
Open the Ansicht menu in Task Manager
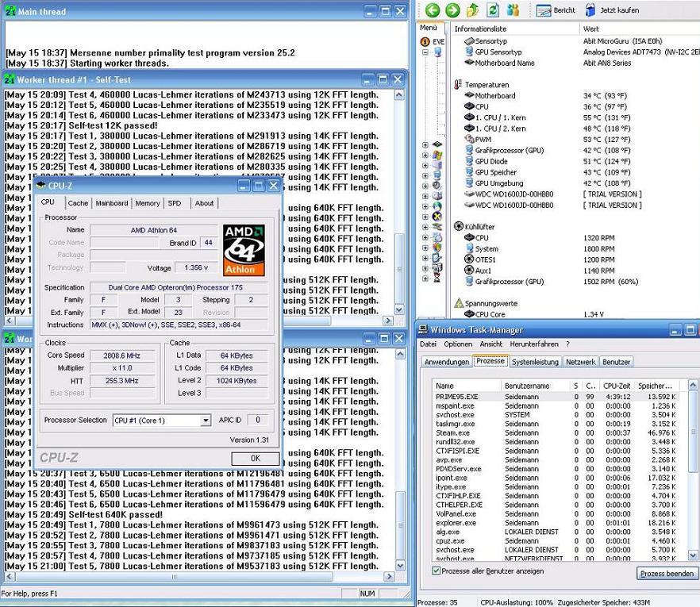[x=490, y=344]
